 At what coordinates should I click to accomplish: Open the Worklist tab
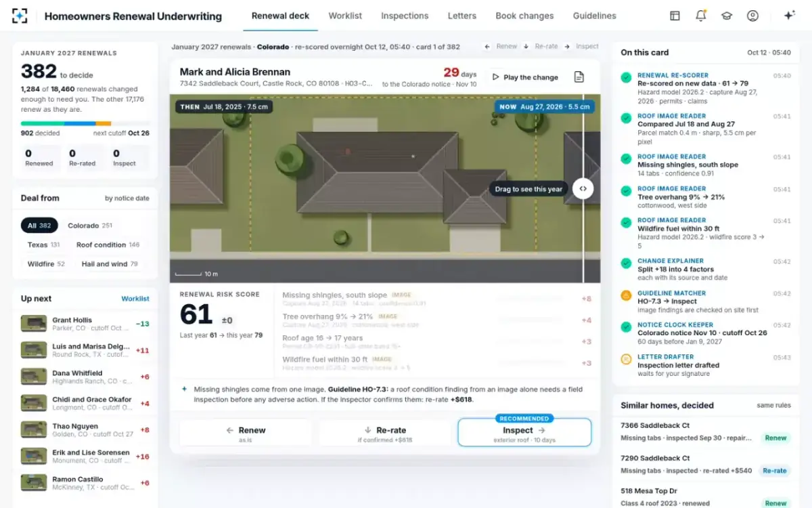(345, 16)
